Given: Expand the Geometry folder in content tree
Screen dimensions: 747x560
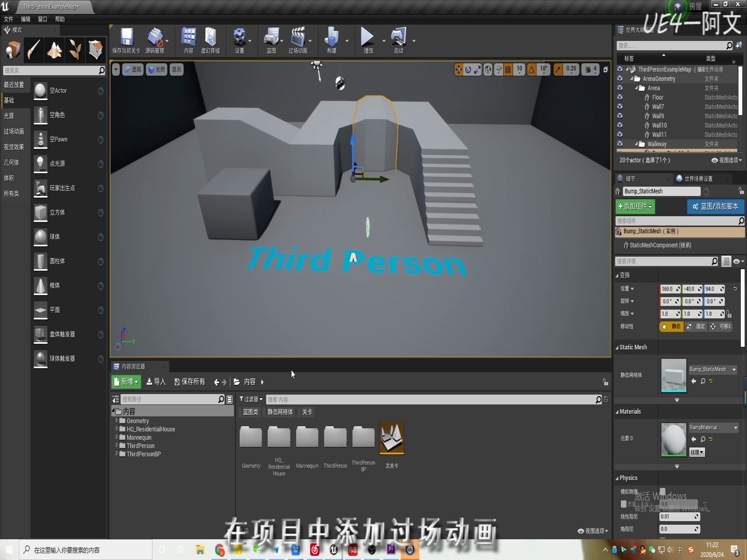Looking at the screenshot, I should [x=117, y=421].
